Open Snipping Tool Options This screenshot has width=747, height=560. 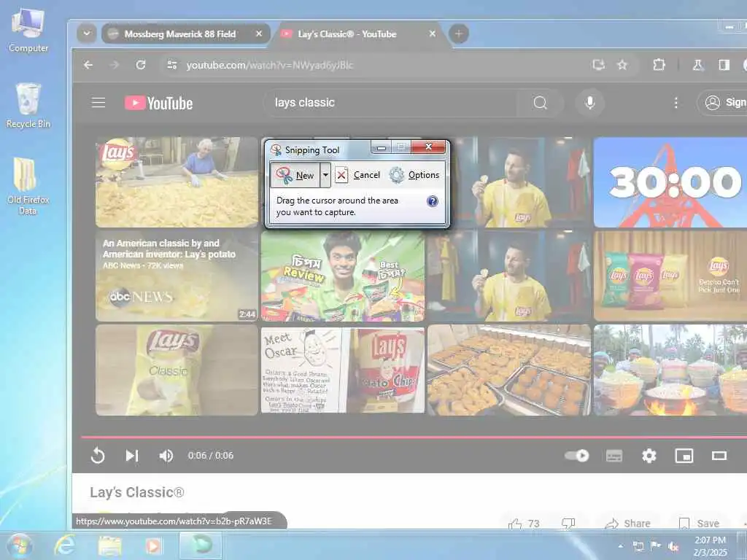pos(414,175)
